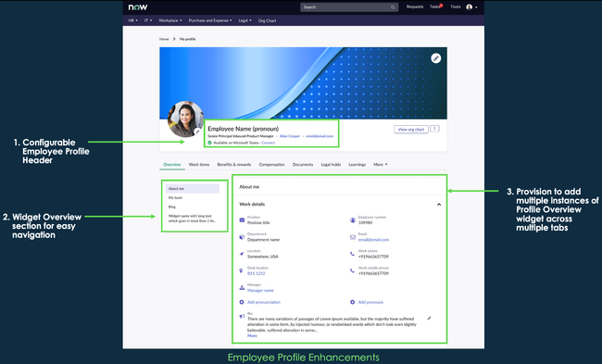
Task: Collapse the Work details section
Action: 439,205
